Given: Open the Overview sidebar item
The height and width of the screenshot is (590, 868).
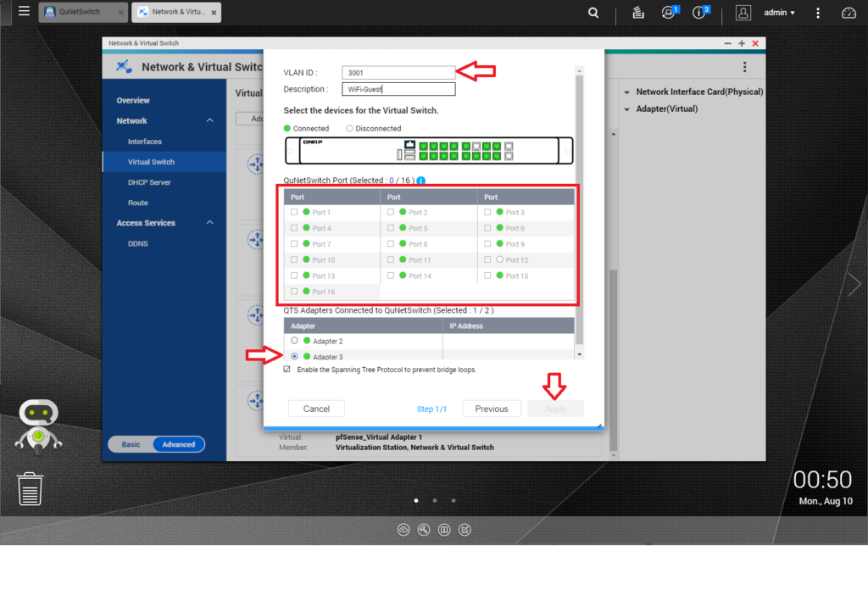Looking at the screenshot, I should pyautogui.click(x=133, y=100).
